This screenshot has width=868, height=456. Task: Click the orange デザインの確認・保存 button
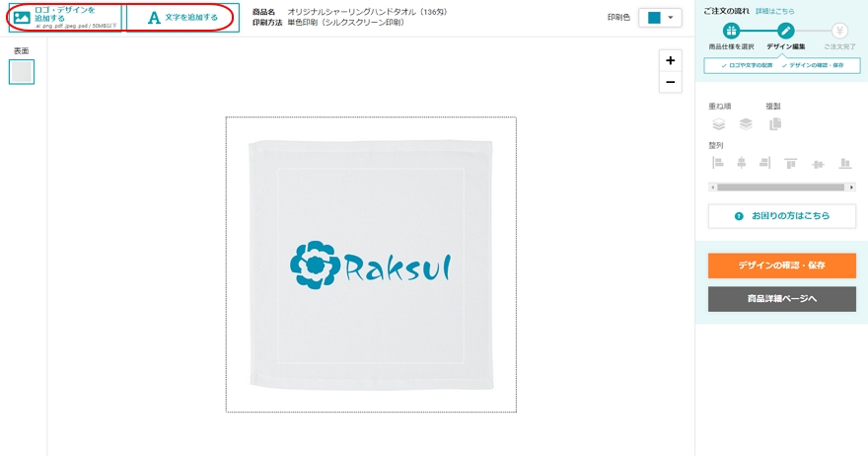click(x=781, y=266)
